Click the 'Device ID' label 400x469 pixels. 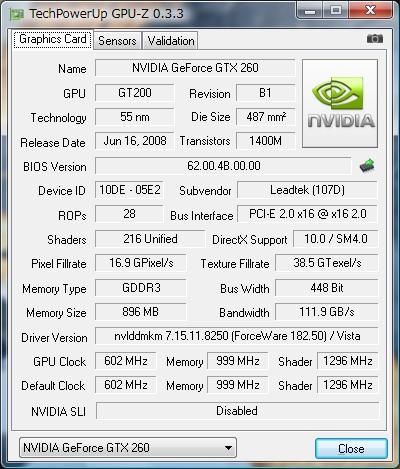coord(62,191)
